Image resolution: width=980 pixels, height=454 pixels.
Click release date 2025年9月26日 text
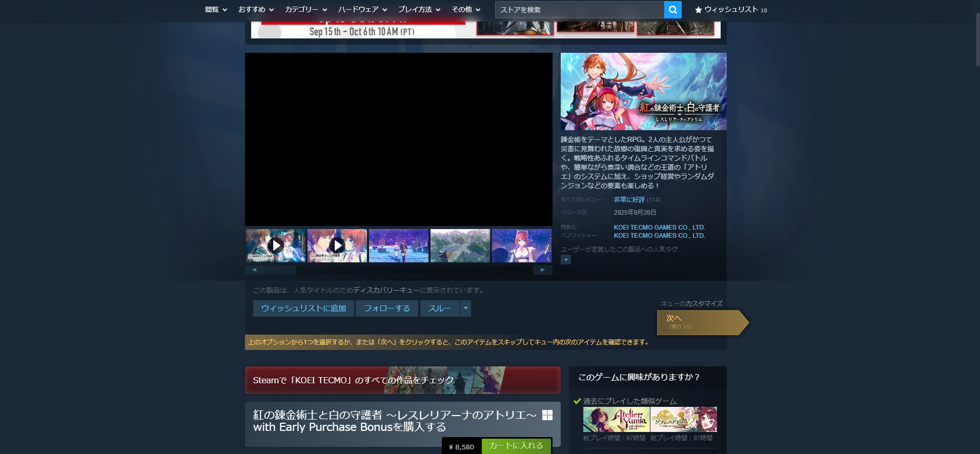tap(635, 213)
